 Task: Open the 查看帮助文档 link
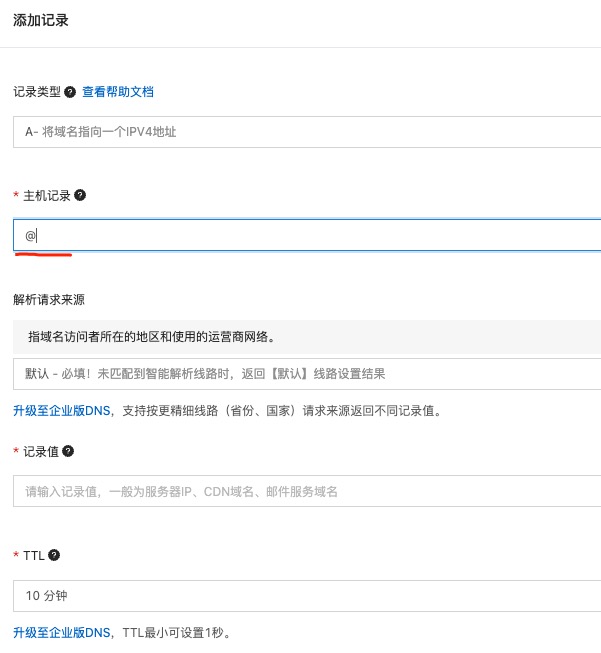pyautogui.click(x=118, y=92)
